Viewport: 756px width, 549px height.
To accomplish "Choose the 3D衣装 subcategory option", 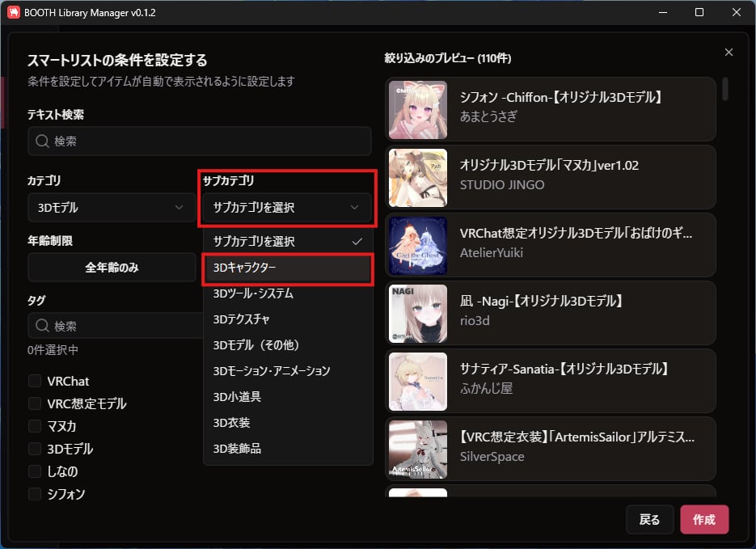I will [287, 423].
